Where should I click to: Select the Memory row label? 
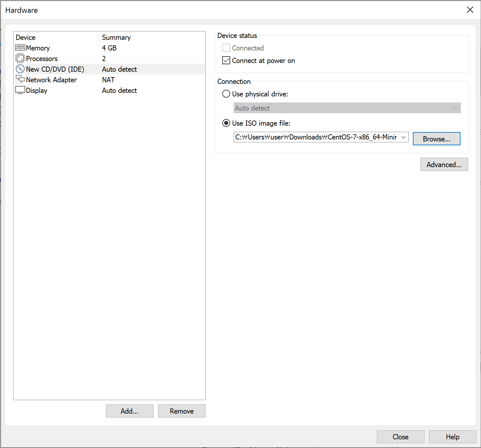(x=38, y=48)
